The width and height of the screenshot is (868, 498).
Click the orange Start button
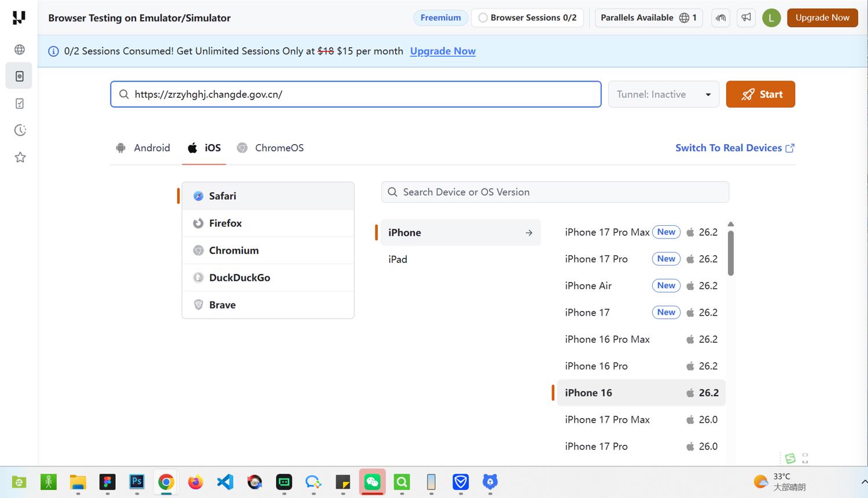coord(760,94)
